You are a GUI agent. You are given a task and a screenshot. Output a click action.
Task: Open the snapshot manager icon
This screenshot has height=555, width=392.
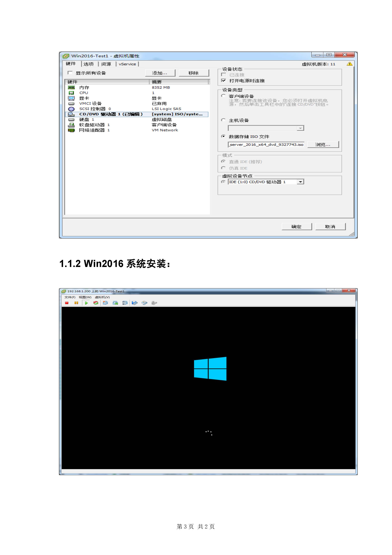click(125, 303)
